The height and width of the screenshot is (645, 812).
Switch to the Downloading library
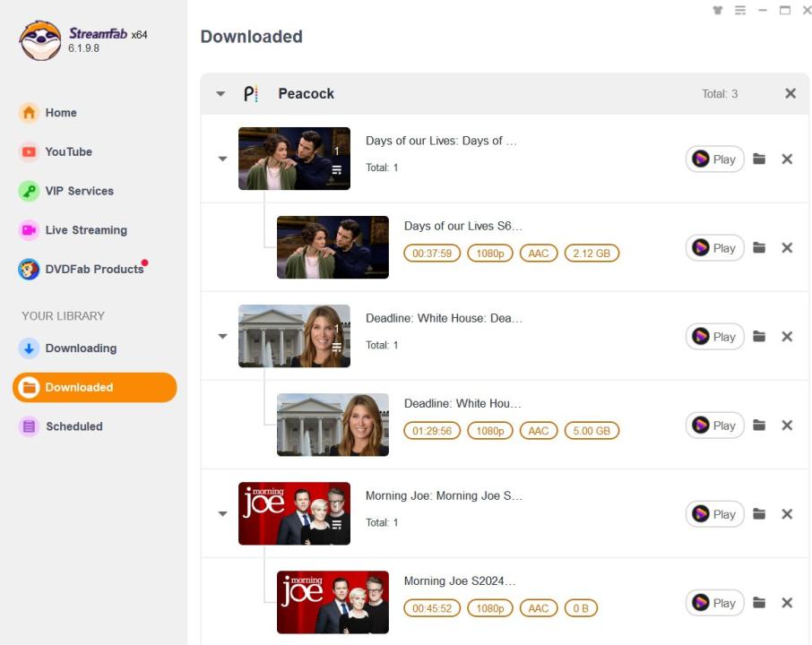(81, 348)
